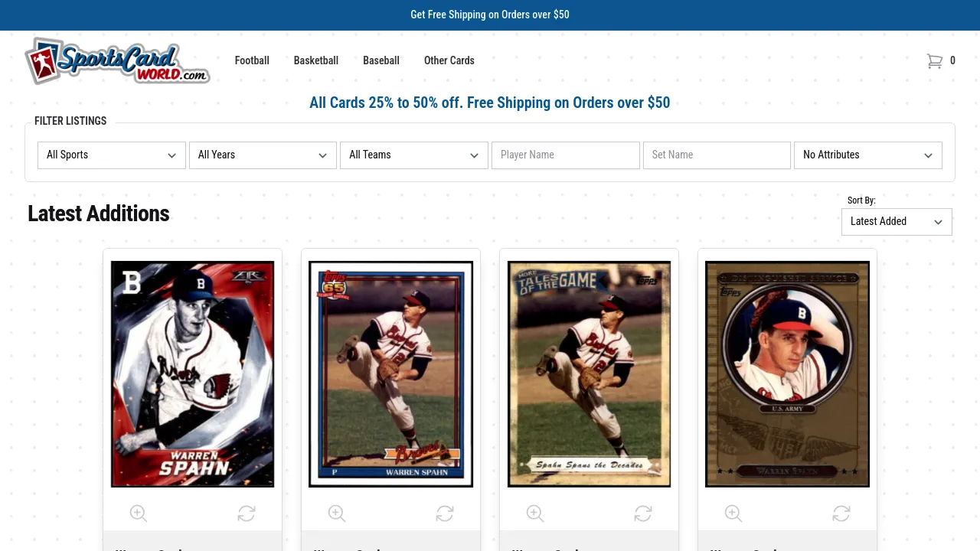Image resolution: width=980 pixels, height=551 pixels.
Task: Zoom into the Flair Warren Spahn card
Action: click(139, 514)
